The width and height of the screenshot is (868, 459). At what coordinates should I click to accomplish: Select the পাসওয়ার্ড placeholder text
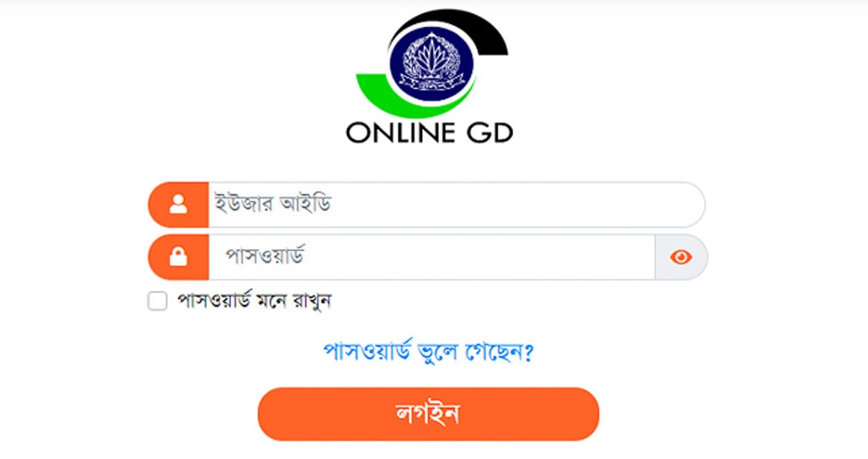(x=266, y=257)
